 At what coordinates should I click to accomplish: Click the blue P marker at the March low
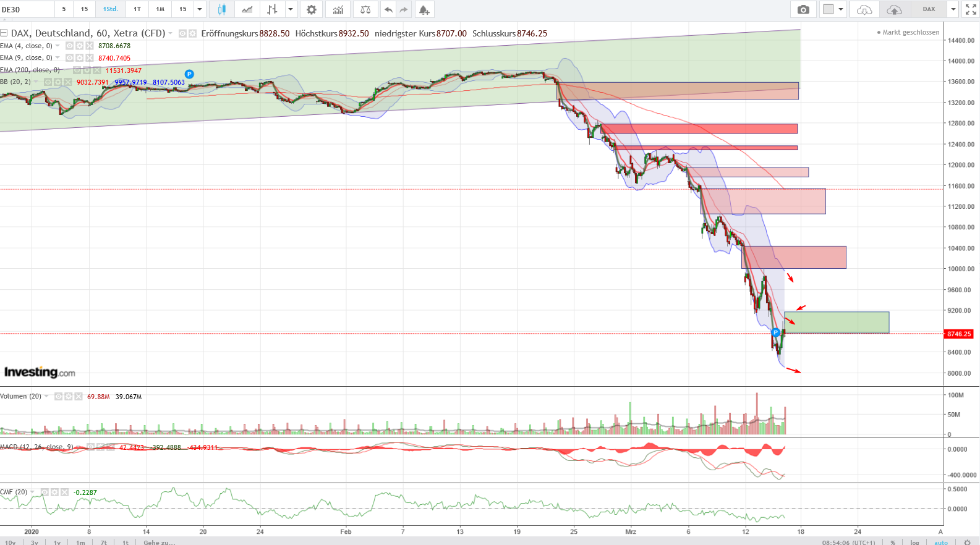[x=775, y=332]
